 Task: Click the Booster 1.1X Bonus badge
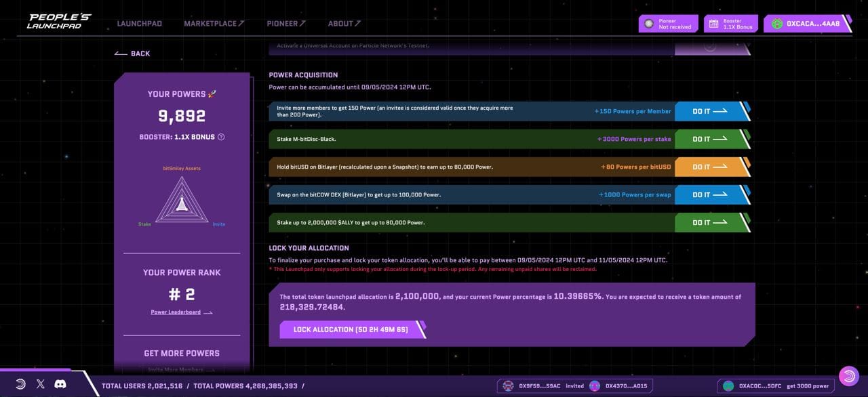[x=730, y=24]
